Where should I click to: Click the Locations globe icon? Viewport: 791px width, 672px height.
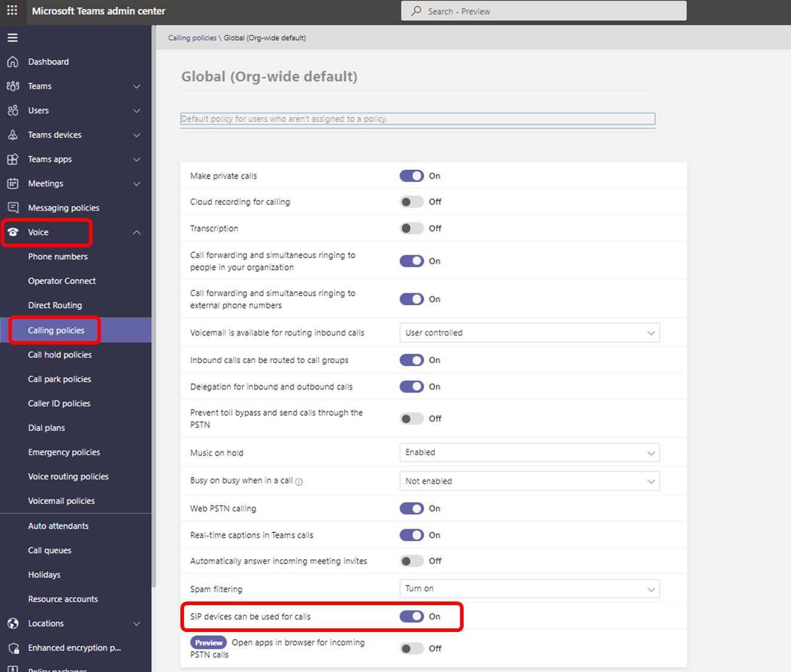(x=13, y=624)
